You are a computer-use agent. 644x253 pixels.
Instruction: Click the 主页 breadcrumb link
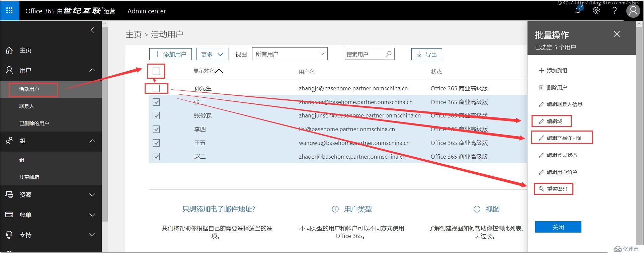(134, 34)
